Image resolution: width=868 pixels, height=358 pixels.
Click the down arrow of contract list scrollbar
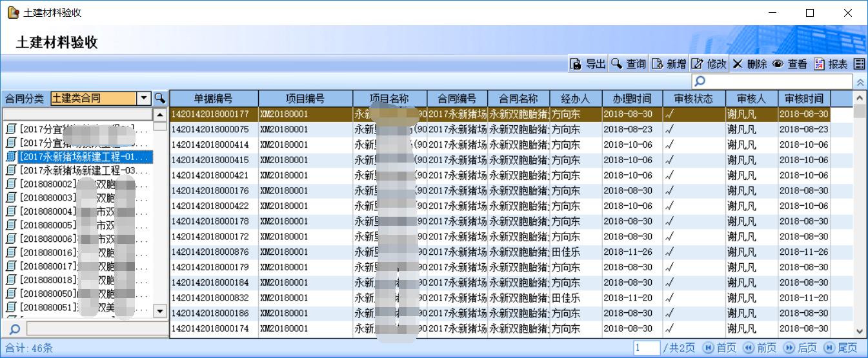(x=161, y=311)
